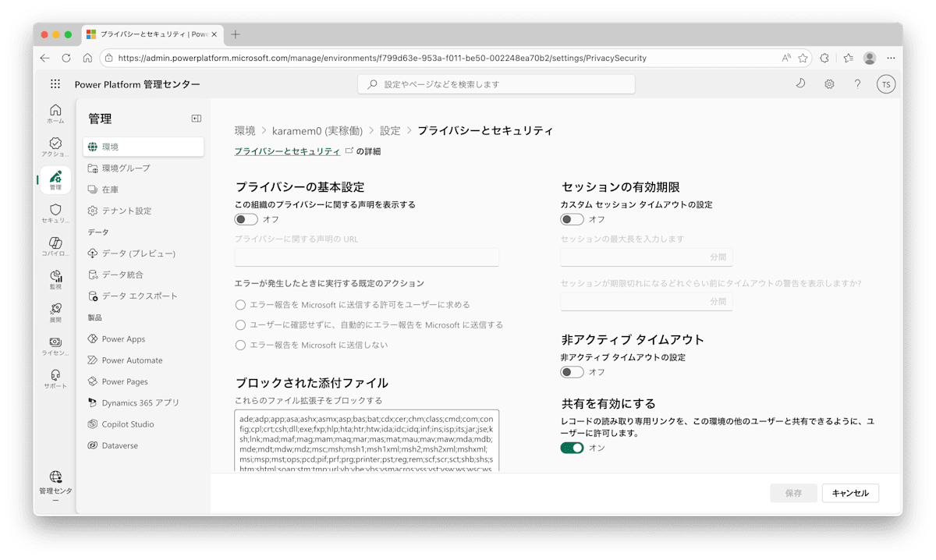Select auto-send error report without asking option

tap(241, 324)
